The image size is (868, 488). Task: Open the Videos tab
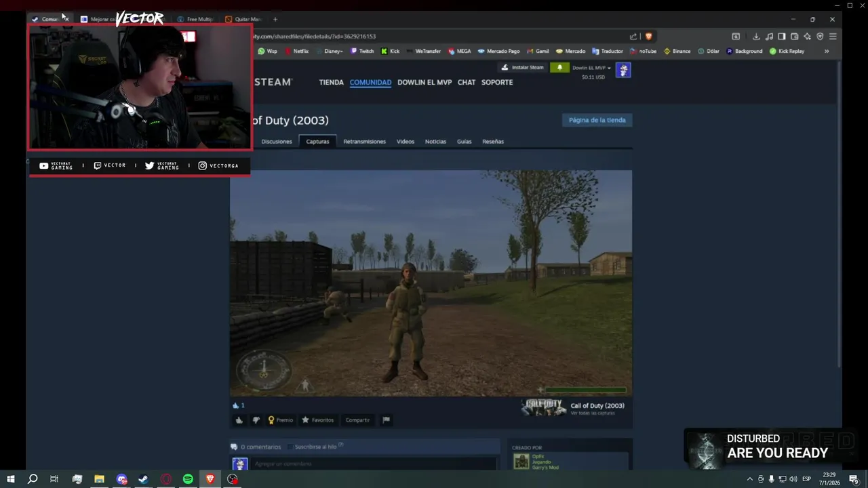[406, 142]
